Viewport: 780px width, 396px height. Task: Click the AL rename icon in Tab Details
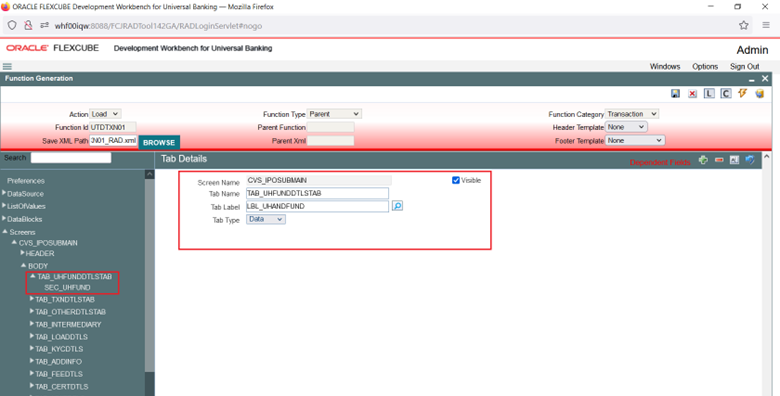[734, 160]
